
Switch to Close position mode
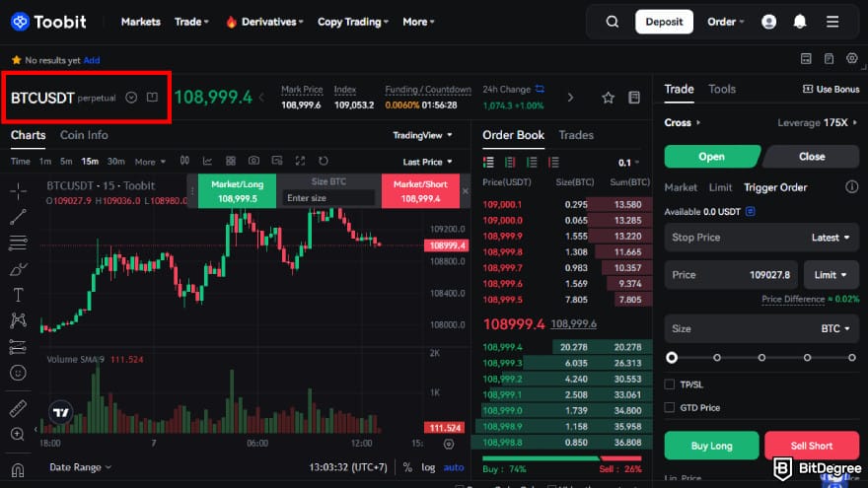(x=812, y=157)
